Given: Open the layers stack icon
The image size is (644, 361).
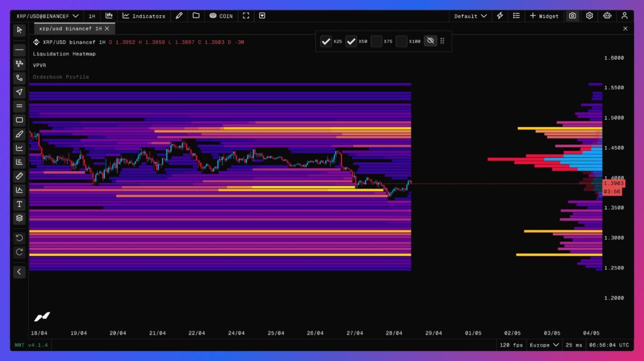Looking at the screenshot, I should 19,218.
